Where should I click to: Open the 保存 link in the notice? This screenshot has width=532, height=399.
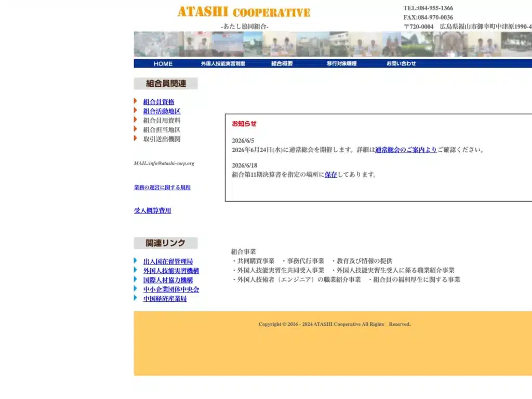pos(331,175)
